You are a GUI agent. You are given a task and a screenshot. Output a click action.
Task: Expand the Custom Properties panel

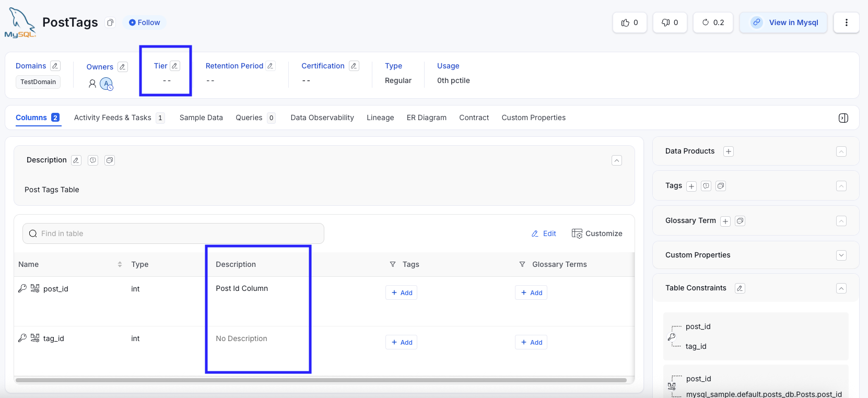point(841,255)
